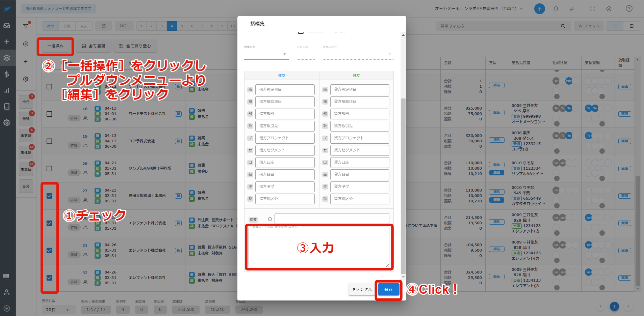The width and height of the screenshot is (644, 316).
Task: Switch to the 読取 tab
Action: pyautogui.click(x=50, y=26)
